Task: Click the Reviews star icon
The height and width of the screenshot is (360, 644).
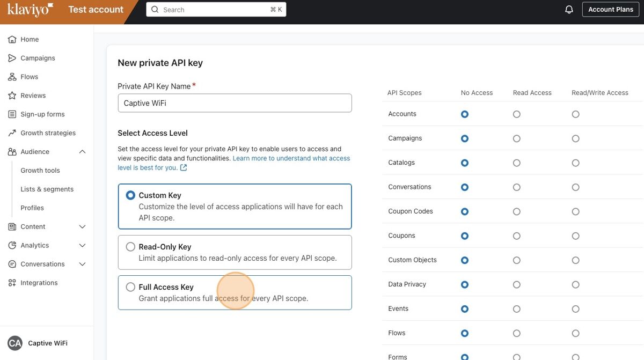Action: click(12, 95)
